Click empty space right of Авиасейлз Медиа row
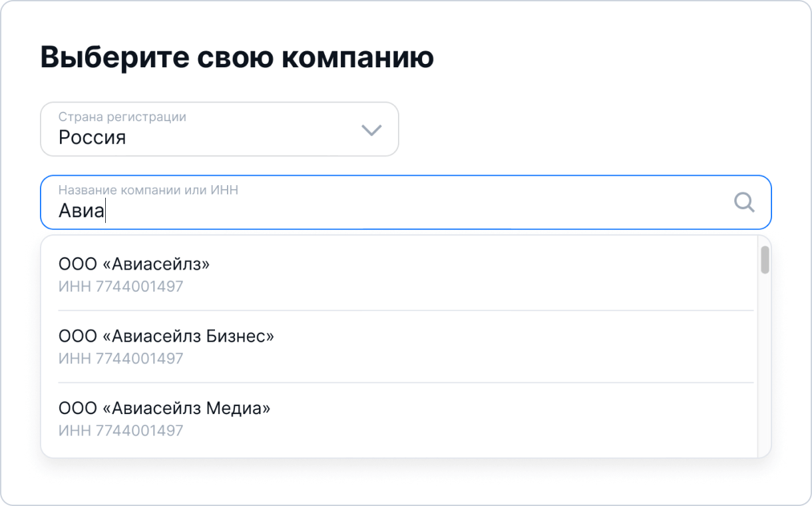 coord(519,419)
